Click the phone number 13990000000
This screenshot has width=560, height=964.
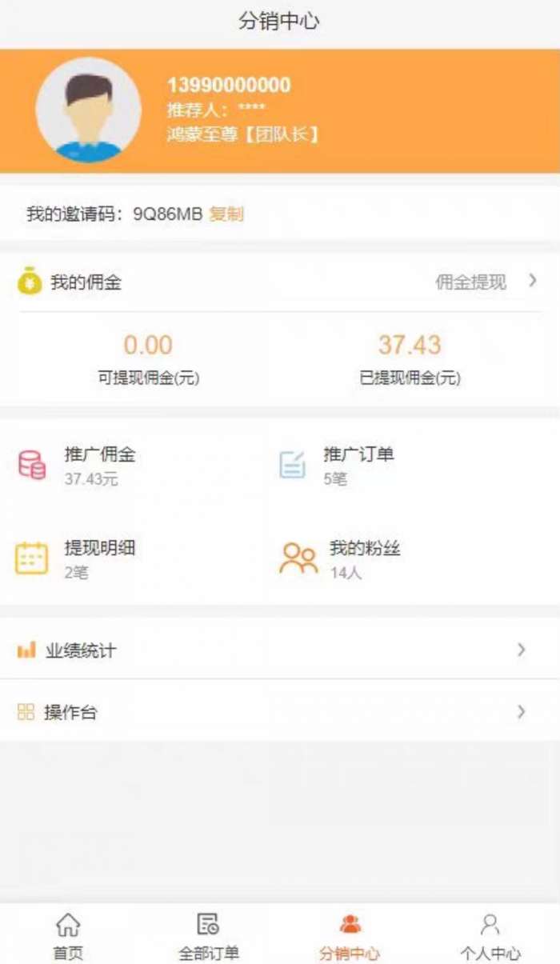(229, 86)
